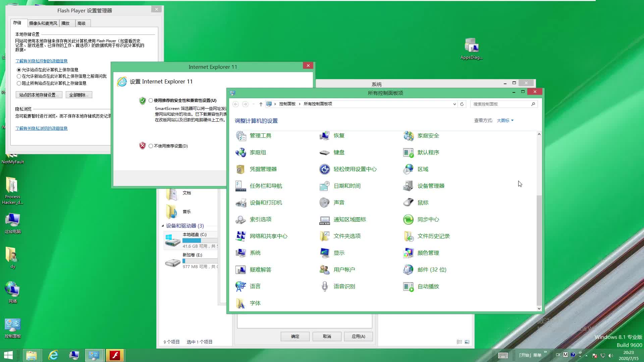Select 在允许新站点保存信息之前询问我 radio
The image size is (644, 362).
(x=19, y=76)
